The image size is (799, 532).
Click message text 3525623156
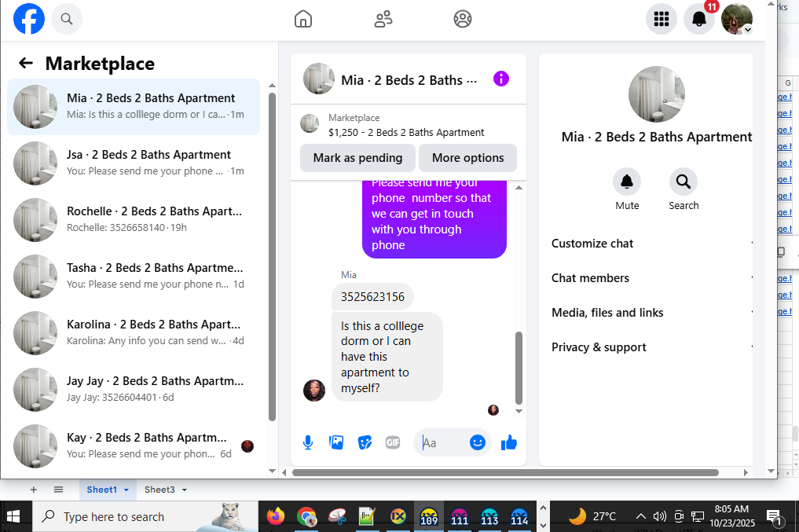372,297
